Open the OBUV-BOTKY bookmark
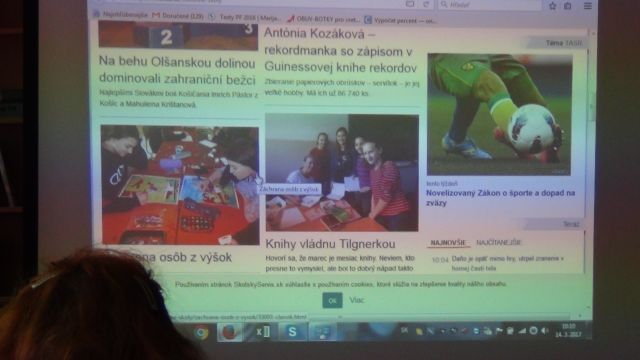Image resolution: width=640 pixels, height=360 pixels. point(323,19)
